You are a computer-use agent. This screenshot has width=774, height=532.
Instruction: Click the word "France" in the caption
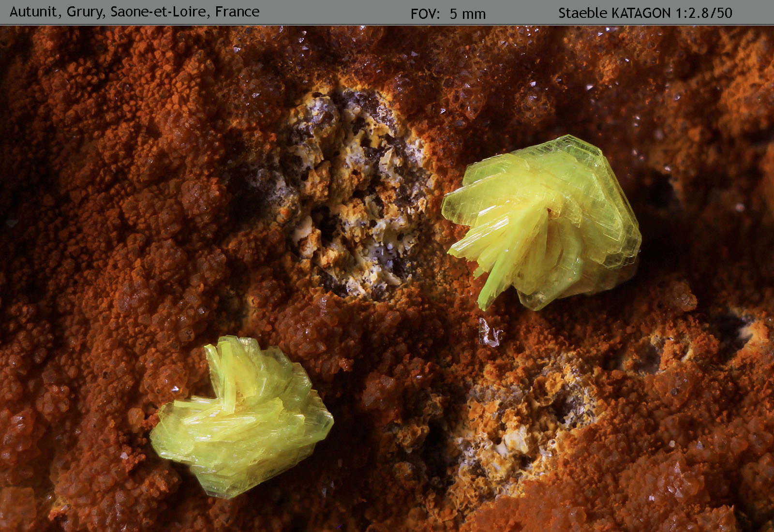pyautogui.click(x=237, y=12)
